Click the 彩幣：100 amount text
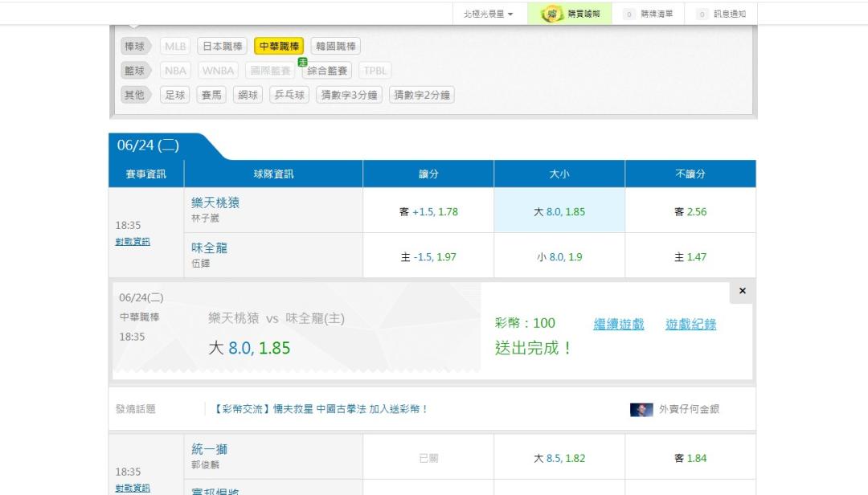The width and height of the screenshot is (868, 495). pyautogui.click(x=525, y=323)
